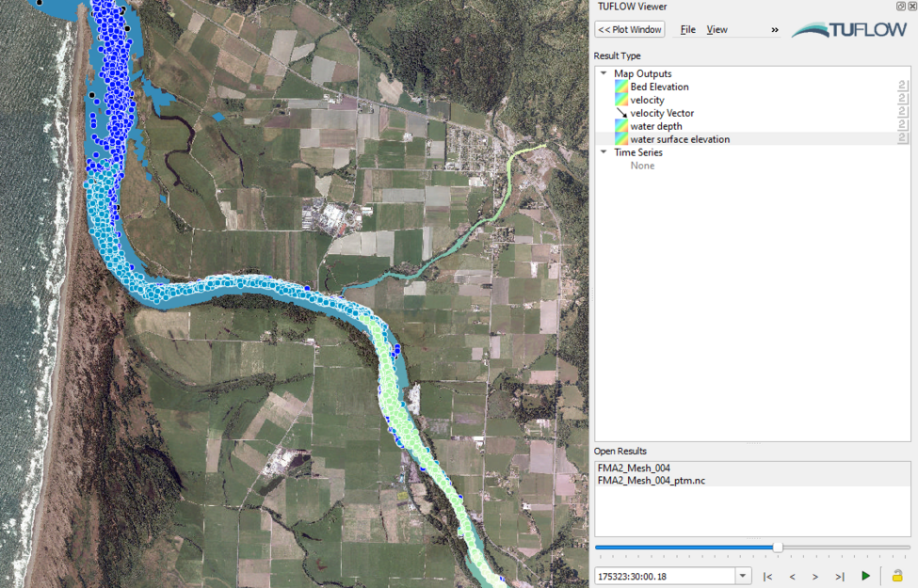Click the time slider handle
The width and height of the screenshot is (918, 588).
[x=778, y=547]
